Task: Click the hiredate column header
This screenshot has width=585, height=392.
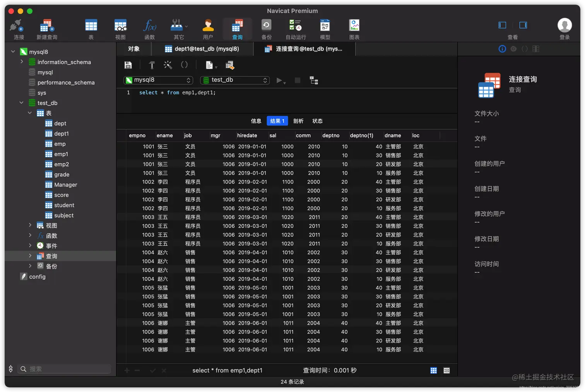Action: coord(247,135)
